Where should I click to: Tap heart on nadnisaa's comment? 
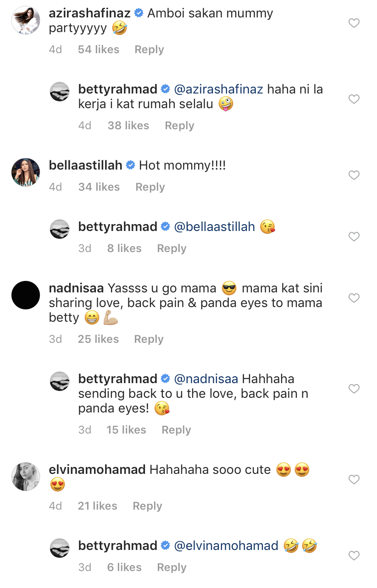[354, 298]
